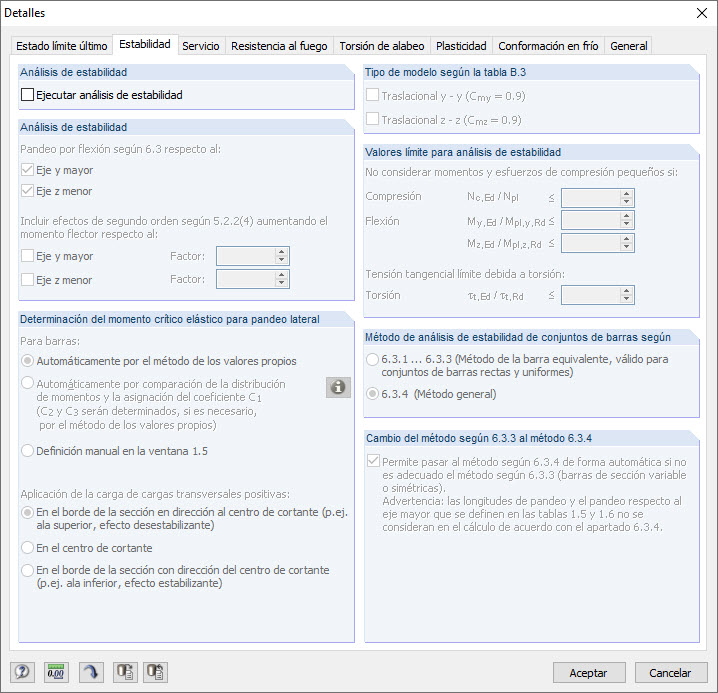Increase Eje z menor Factor stepper
Viewport: 718px width, 693px height.
[281, 275]
